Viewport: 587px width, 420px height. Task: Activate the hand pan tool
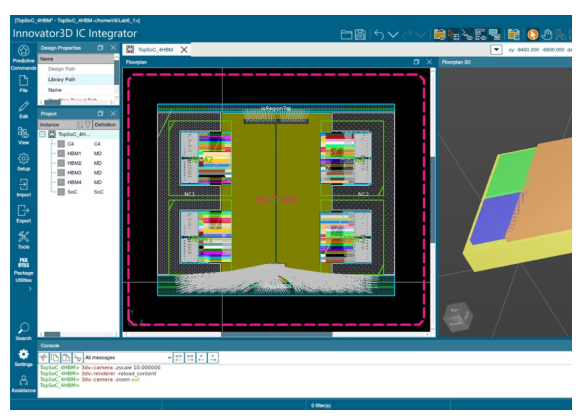pos(546,35)
